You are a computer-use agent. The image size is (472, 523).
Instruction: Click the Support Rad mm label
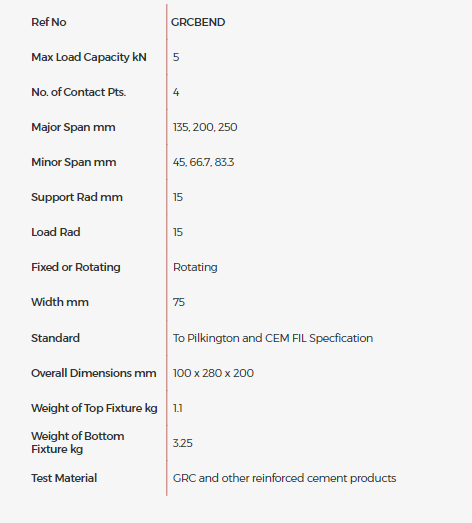pos(77,197)
